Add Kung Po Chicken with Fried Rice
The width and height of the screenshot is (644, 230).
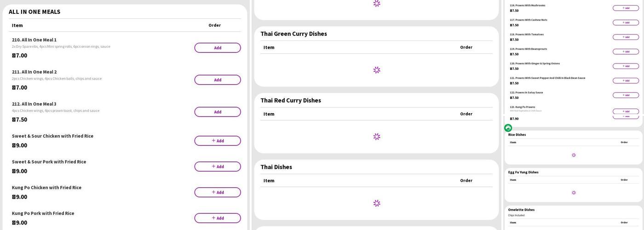point(217,192)
